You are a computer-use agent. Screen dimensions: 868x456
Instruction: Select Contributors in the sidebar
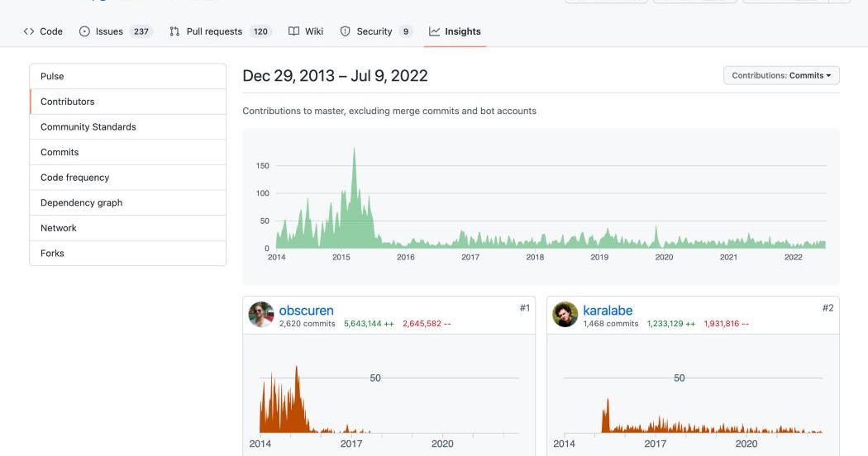128,102
